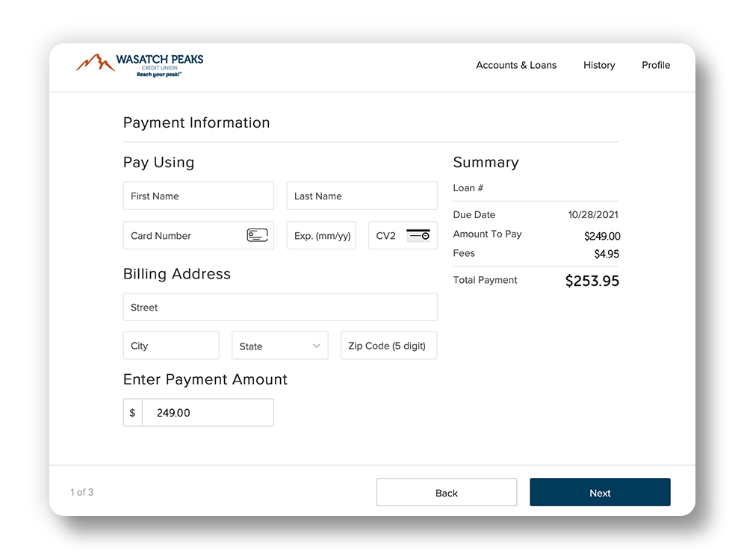Click the Exp. (mm/yy) field

(x=321, y=234)
